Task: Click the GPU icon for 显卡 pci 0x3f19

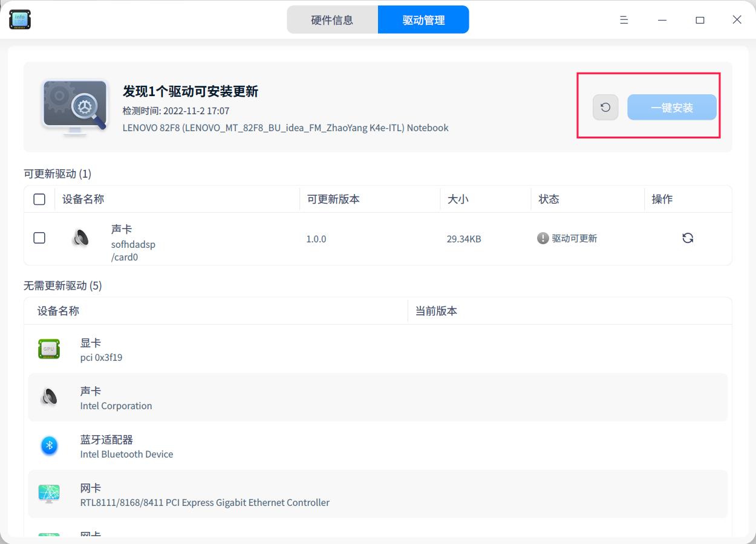Action: pyautogui.click(x=49, y=349)
